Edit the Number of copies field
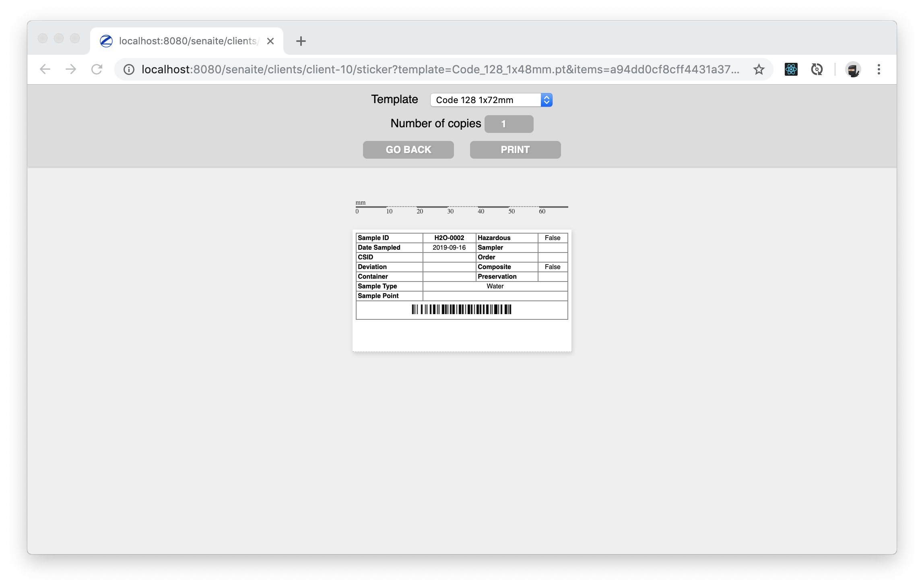Viewport: 924px width, 588px height. [509, 124]
